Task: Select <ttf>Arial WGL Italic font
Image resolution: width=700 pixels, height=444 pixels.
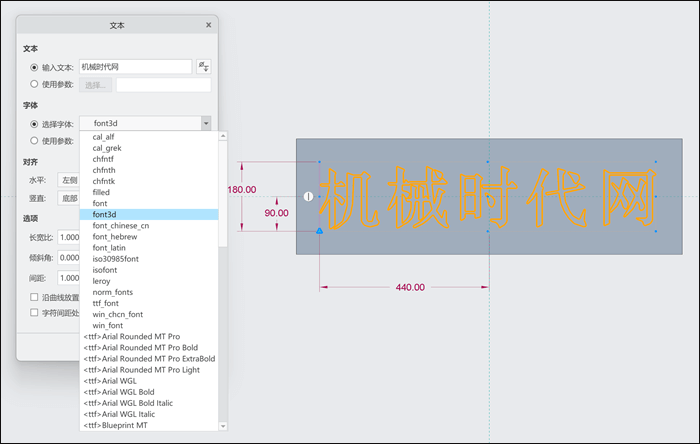Action: [x=149, y=415]
